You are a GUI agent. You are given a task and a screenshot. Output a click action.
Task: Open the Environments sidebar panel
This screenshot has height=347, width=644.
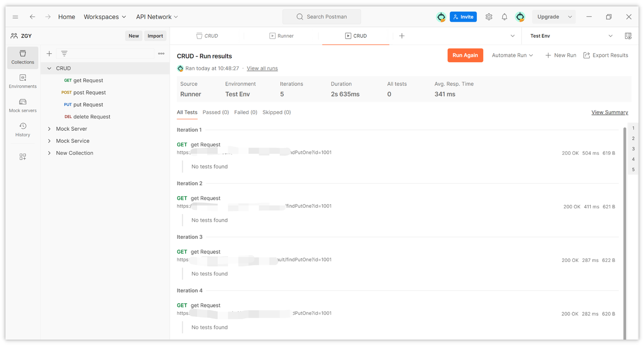click(23, 81)
